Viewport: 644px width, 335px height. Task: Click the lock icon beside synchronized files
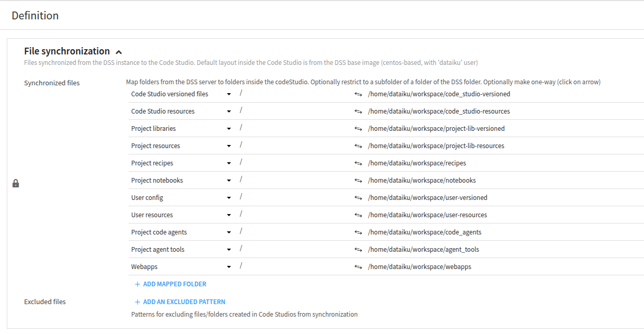pos(16,183)
